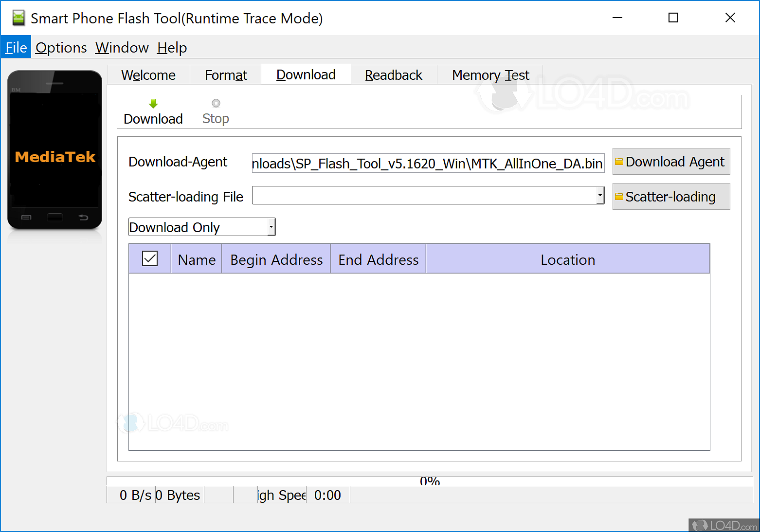Open the Window menu
The width and height of the screenshot is (760, 532).
(122, 47)
